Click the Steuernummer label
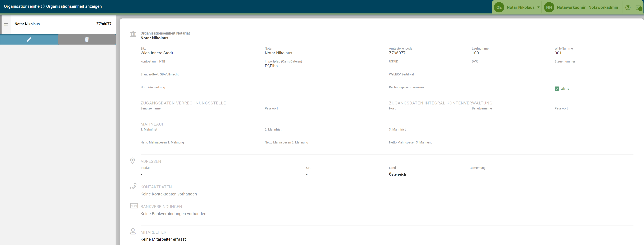 (565, 61)
